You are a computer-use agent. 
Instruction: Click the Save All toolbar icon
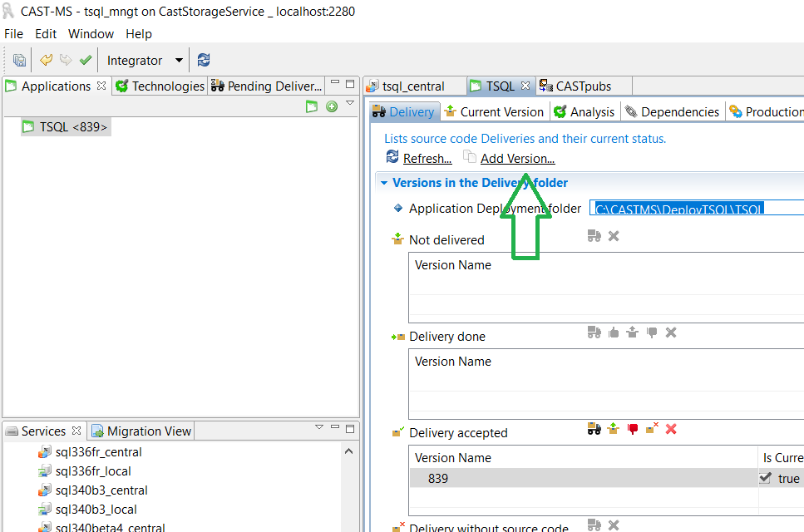tap(19, 61)
